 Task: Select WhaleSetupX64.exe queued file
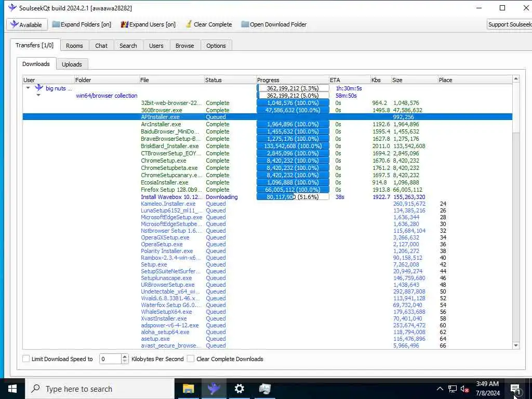pos(166,312)
